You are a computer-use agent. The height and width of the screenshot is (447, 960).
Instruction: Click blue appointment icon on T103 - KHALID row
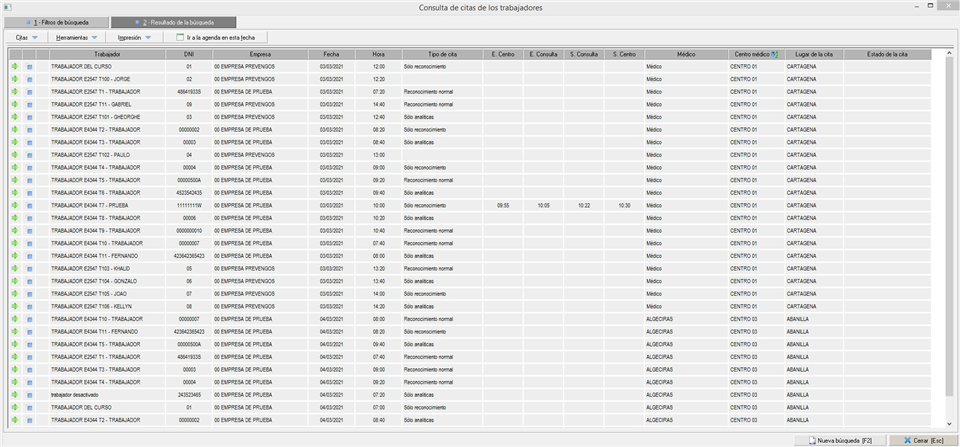pyautogui.click(x=29, y=268)
